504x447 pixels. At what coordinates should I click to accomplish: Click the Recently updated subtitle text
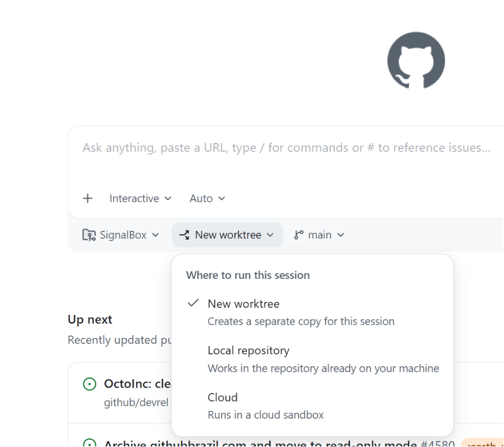[119, 340]
